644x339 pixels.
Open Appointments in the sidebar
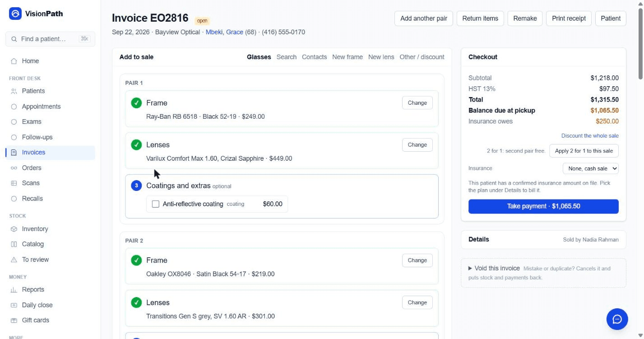[50, 107]
